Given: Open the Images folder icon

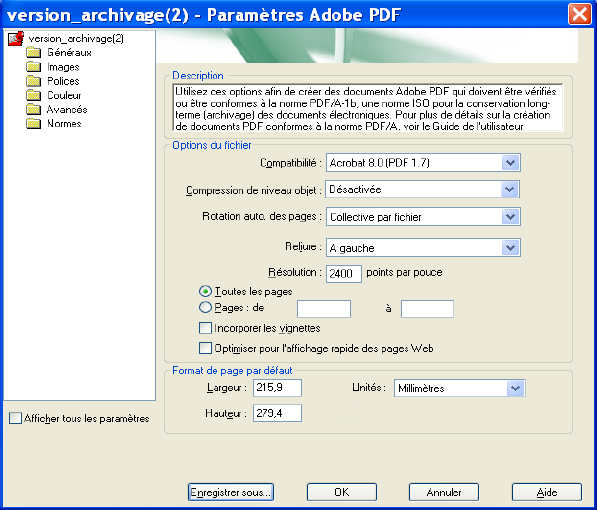Looking at the screenshot, I should pyautogui.click(x=34, y=67).
